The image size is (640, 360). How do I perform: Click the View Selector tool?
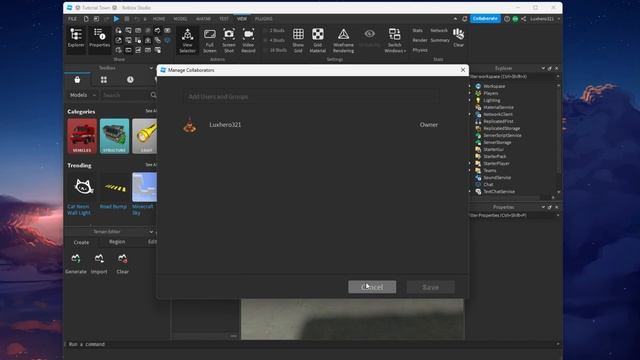tap(187, 40)
